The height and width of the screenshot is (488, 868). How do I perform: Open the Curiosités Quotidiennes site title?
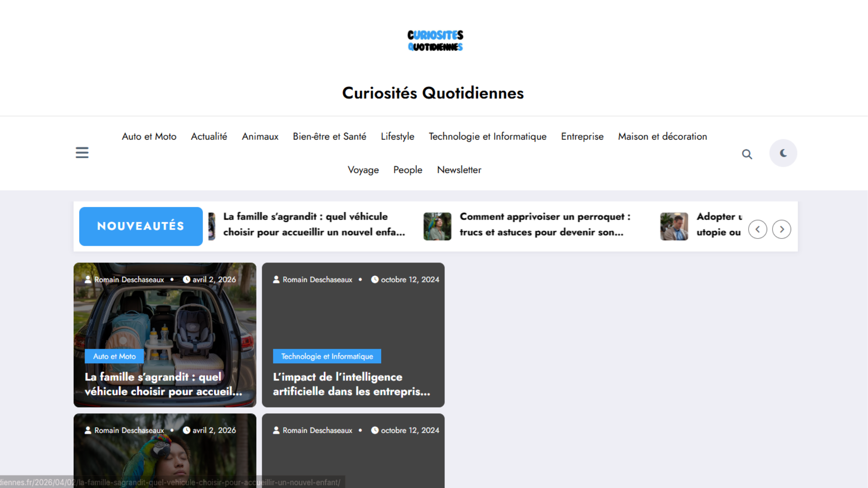pyautogui.click(x=433, y=93)
